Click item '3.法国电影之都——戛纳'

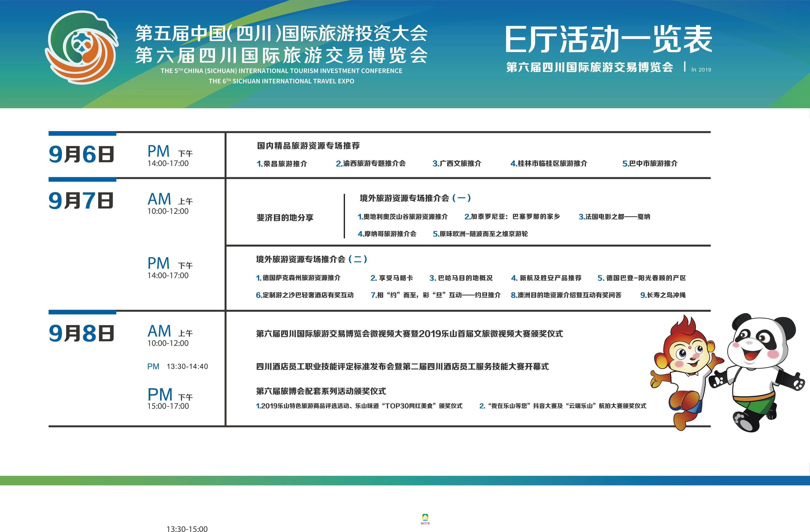pos(614,217)
